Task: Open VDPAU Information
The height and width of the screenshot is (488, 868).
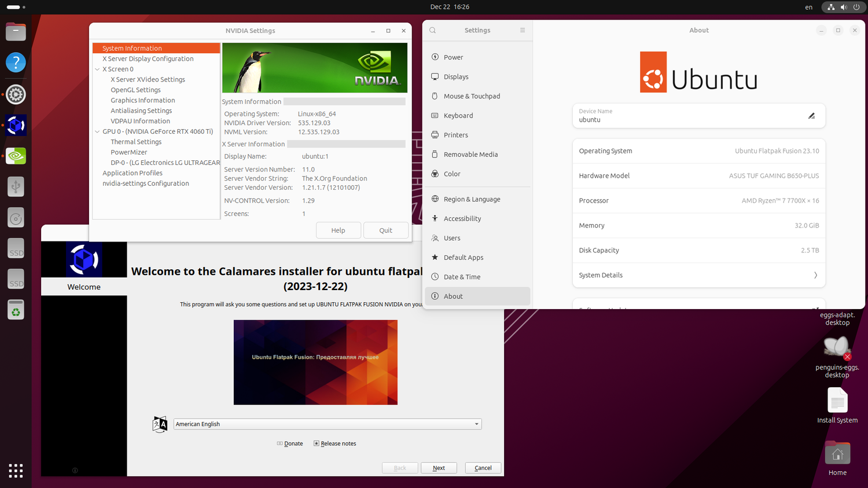Action: tap(140, 121)
